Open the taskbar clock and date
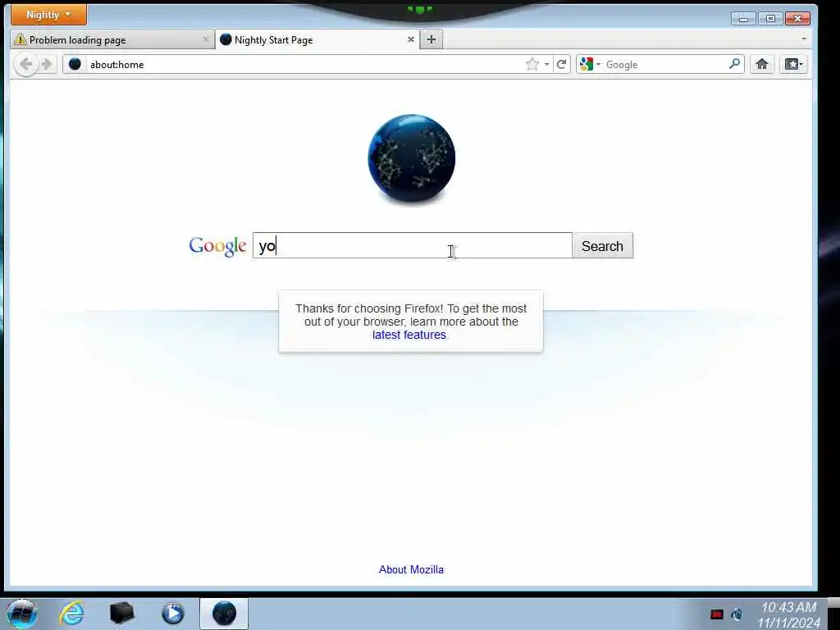 coord(788,615)
